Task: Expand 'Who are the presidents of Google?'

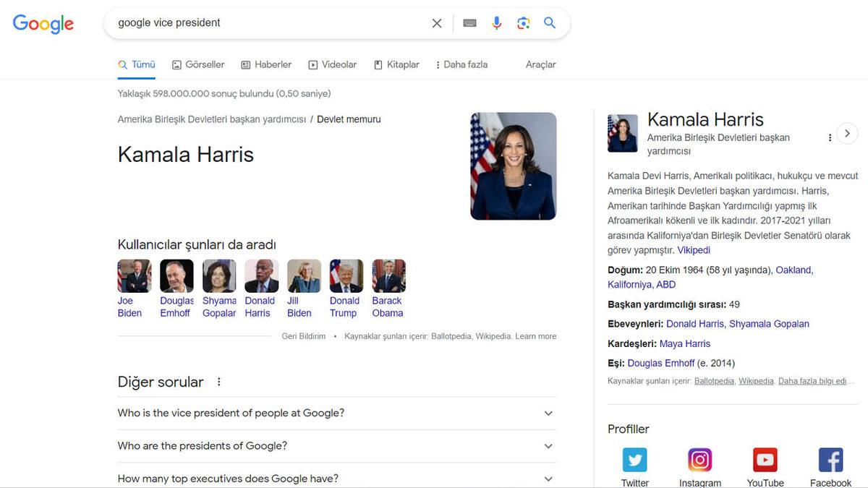Action: point(548,445)
